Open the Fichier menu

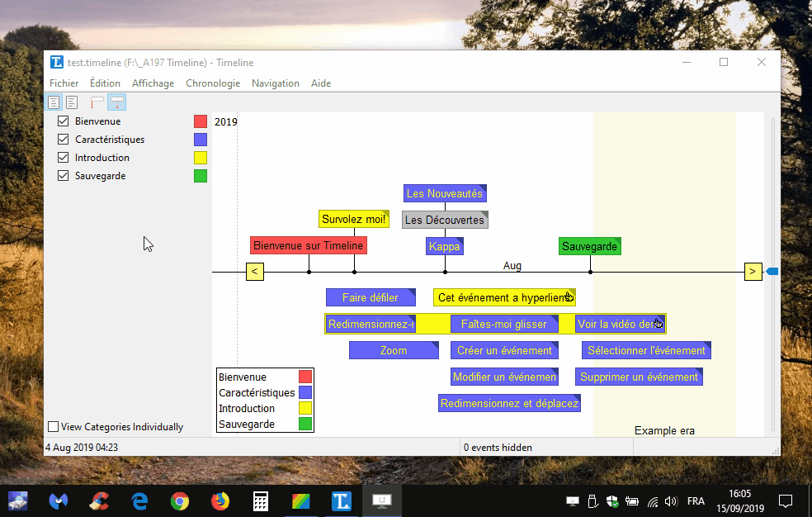click(64, 83)
